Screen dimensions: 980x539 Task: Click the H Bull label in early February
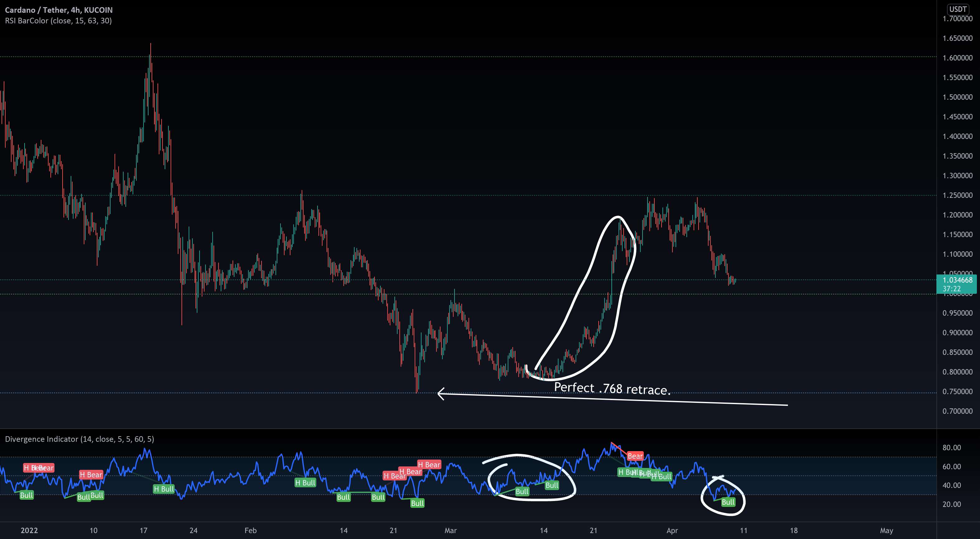pos(305,483)
